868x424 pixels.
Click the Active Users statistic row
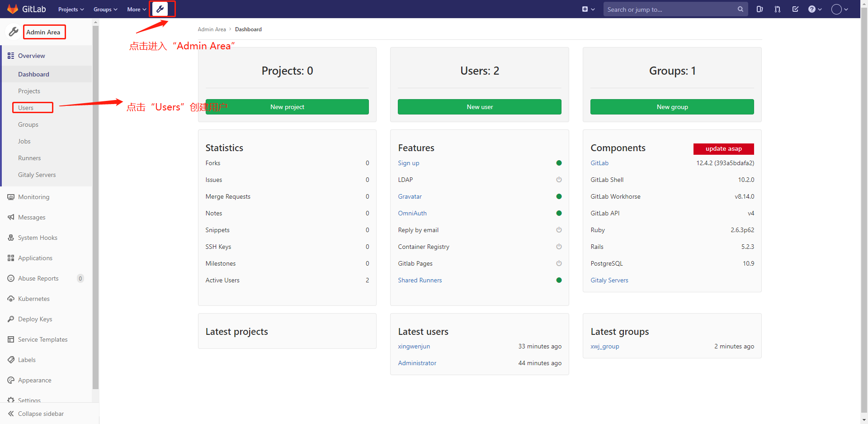click(287, 280)
